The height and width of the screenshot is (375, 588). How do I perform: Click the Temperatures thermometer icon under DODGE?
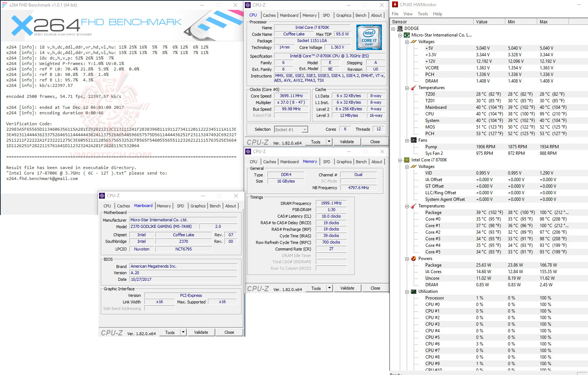(413, 88)
